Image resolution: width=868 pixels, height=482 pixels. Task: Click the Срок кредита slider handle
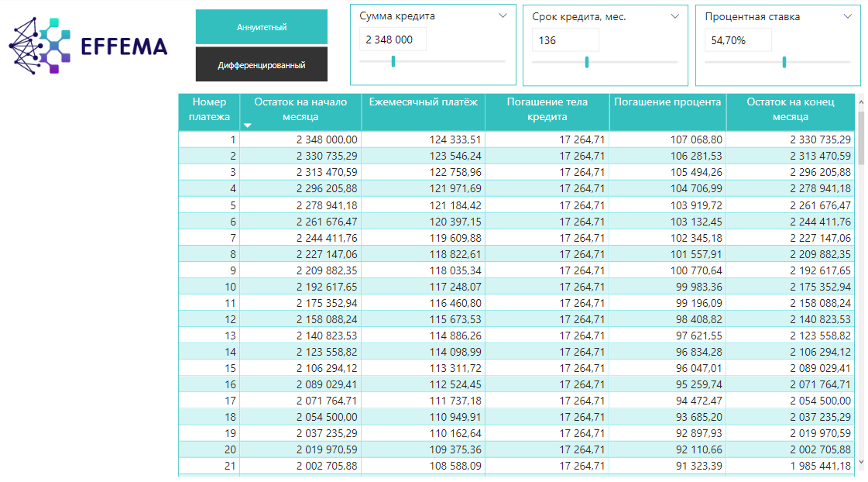click(x=587, y=62)
